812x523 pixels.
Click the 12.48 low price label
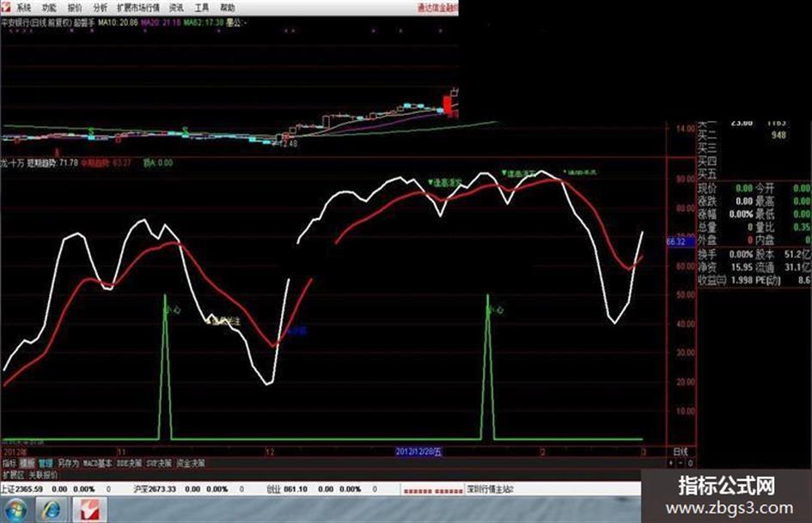click(288, 143)
